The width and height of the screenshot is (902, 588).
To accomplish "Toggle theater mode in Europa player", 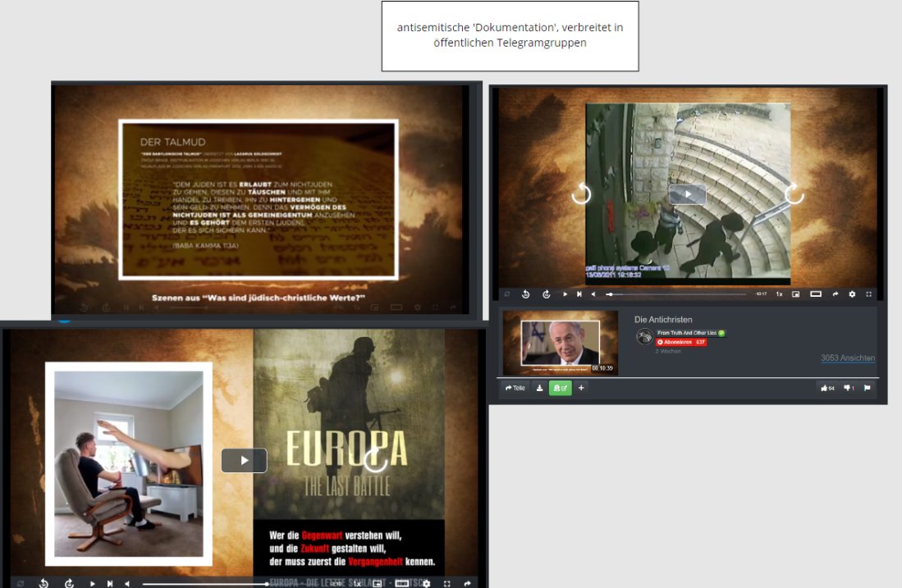I will pos(401,583).
